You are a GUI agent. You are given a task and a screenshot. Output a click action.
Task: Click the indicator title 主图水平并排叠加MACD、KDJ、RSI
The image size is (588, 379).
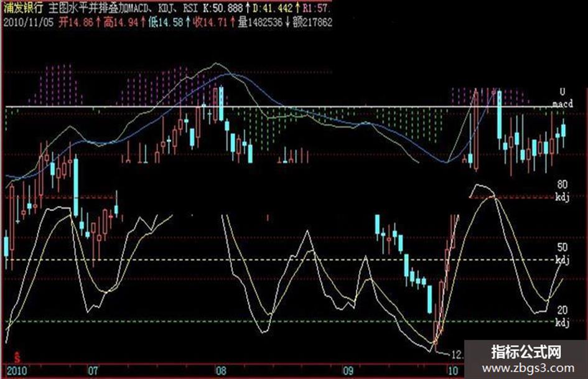coord(123,7)
